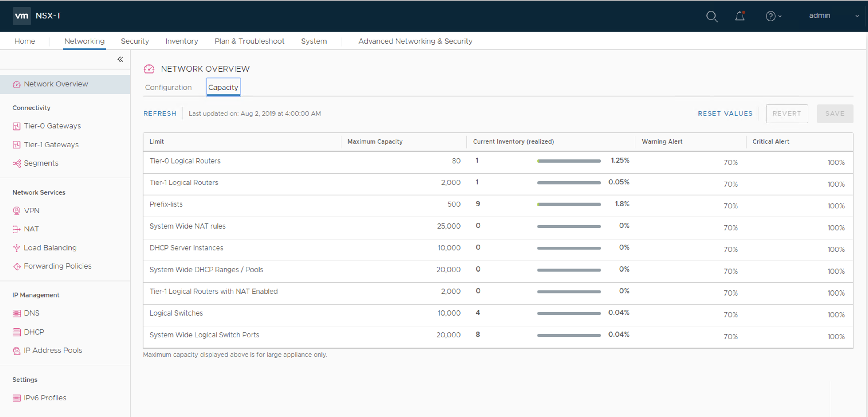Open Segments in sidebar

[x=41, y=163]
